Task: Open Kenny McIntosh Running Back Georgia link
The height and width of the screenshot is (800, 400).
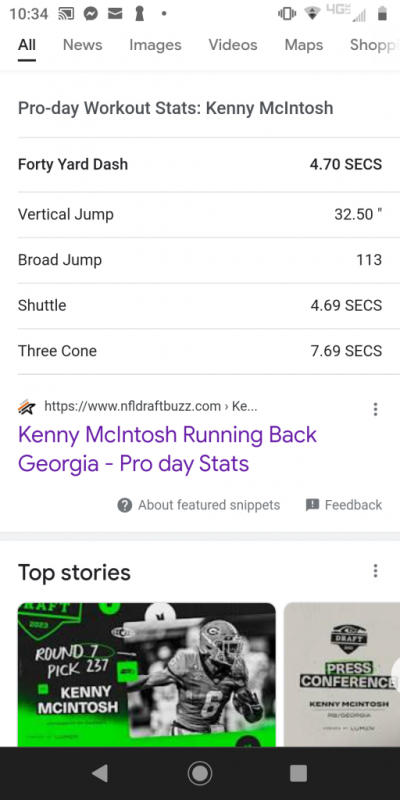Action: pos(167,449)
